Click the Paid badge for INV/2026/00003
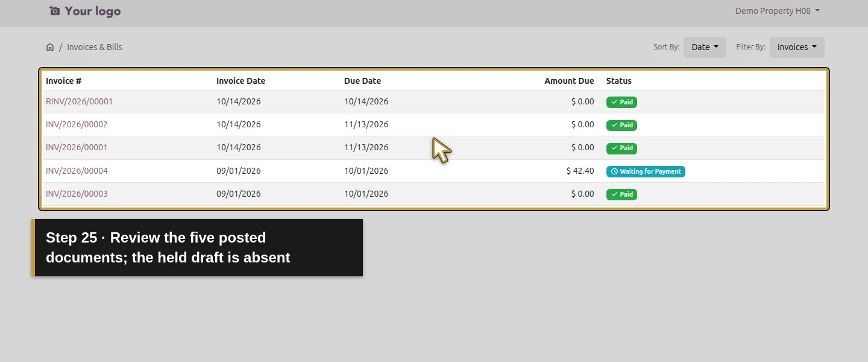The height and width of the screenshot is (362, 868). (621, 194)
